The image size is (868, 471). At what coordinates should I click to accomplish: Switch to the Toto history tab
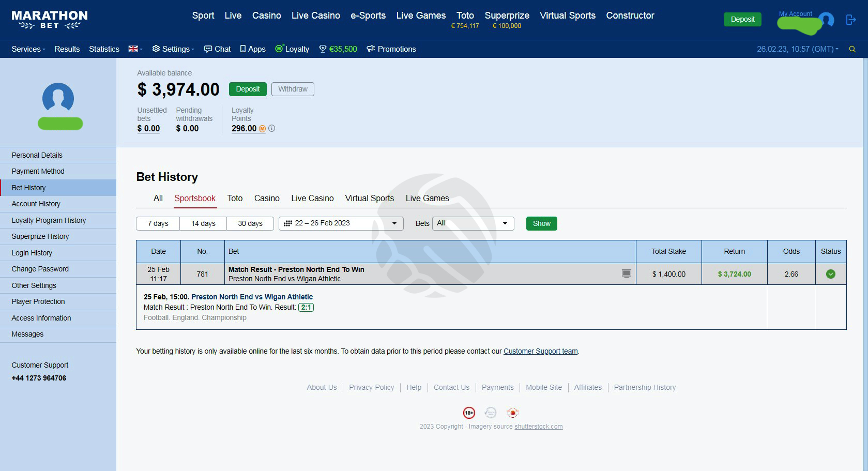[x=235, y=198]
